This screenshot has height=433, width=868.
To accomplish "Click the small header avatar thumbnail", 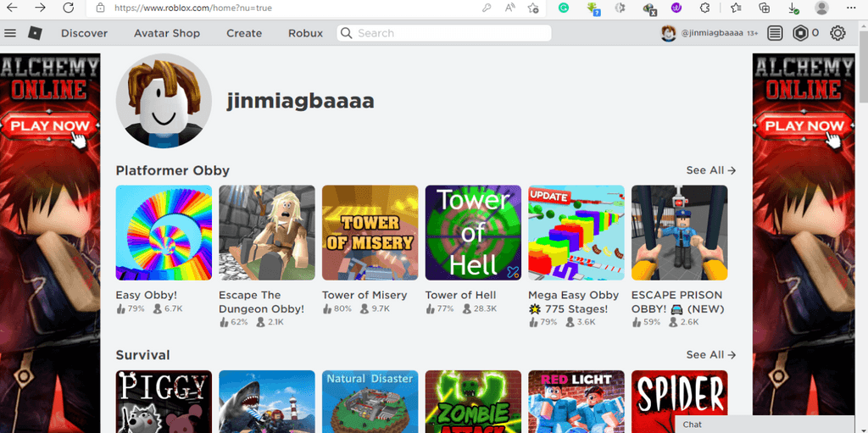I will click(x=669, y=33).
